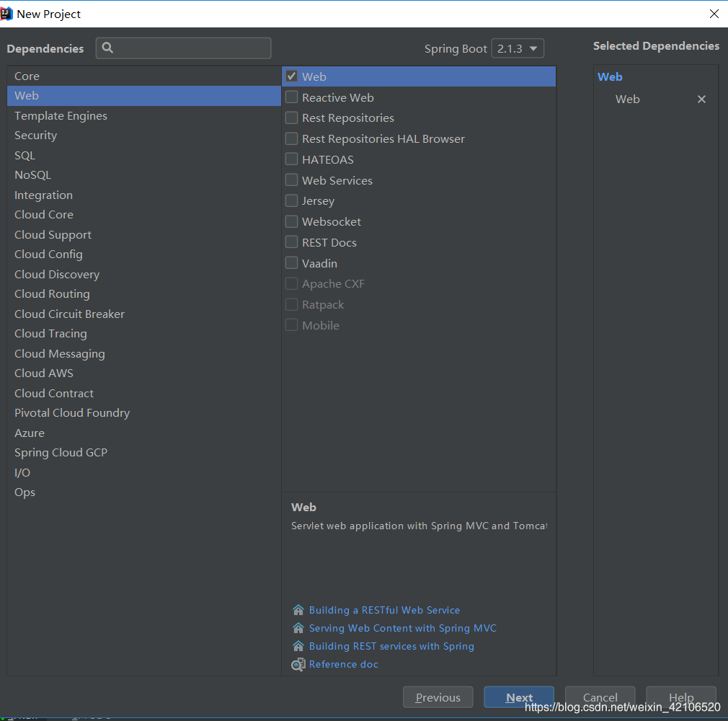Viewport: 728px width, 721px height.
Task: Select the Integration category
Action: [x=144, y=195]
